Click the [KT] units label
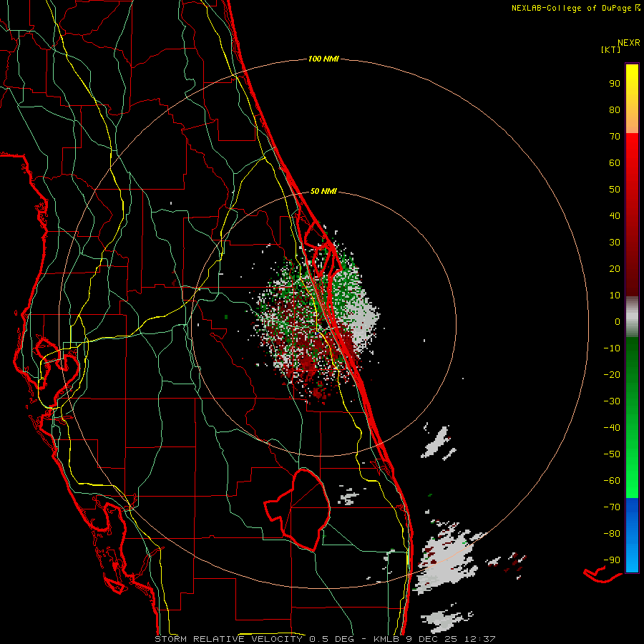Screen dimensions: 644x644 click(x=611, y=49)
